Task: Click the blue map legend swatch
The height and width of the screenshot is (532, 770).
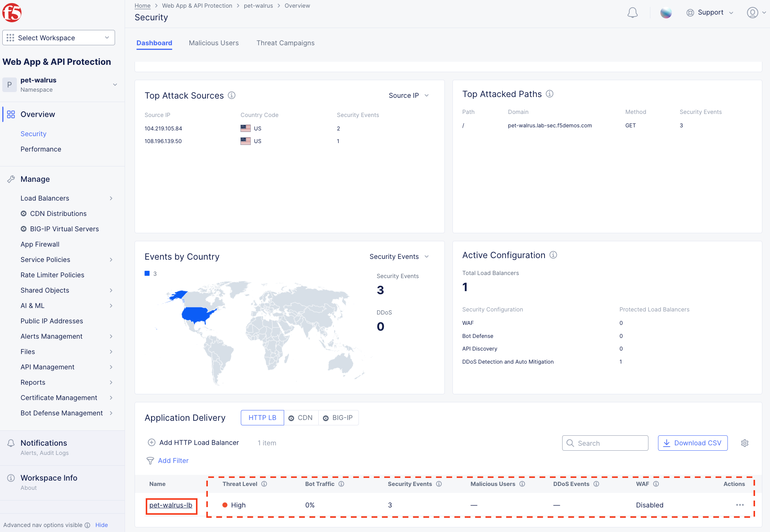Action: [147, 273]
